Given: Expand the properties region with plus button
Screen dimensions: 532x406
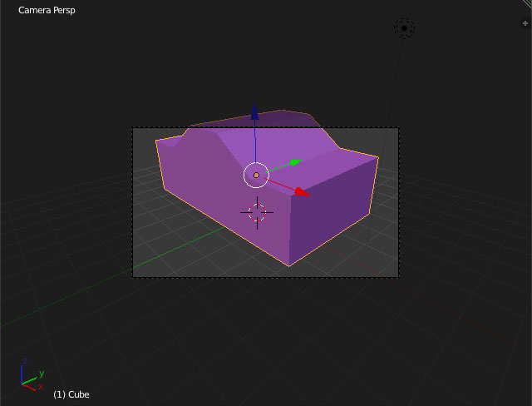Looking at the screenshot, I should click(525, 23).
